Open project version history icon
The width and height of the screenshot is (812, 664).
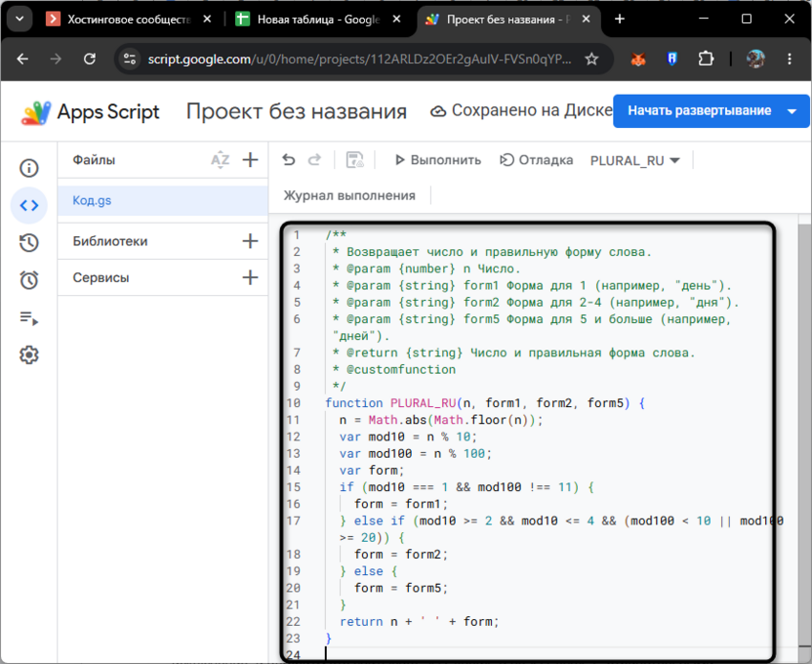point(29,243)
